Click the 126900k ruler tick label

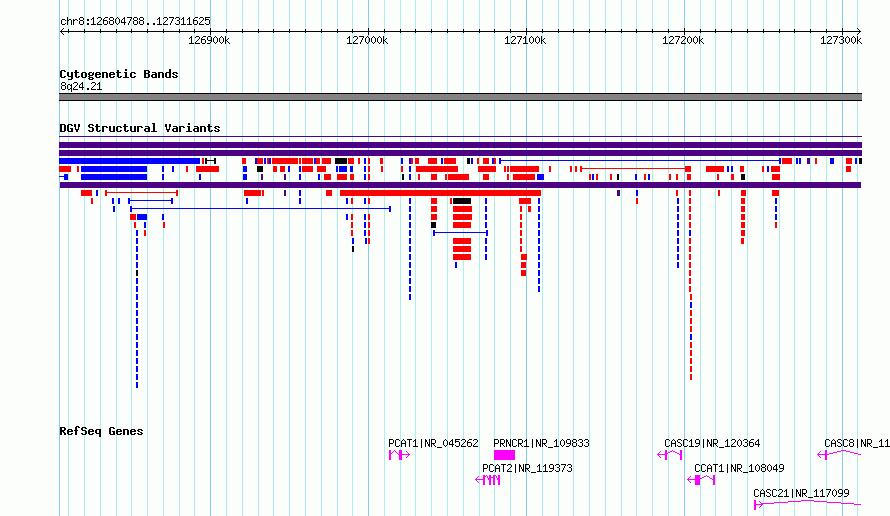pyautogui.click(x=209, y=40)
